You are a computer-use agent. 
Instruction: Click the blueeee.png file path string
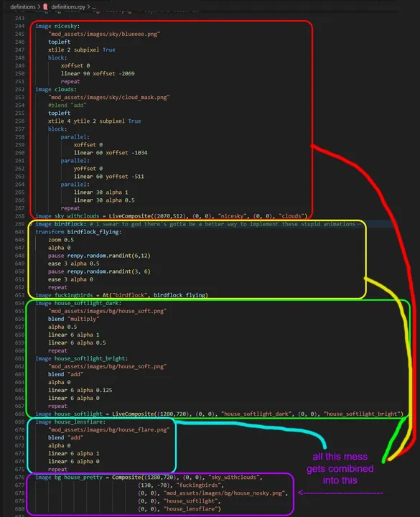coord(104,34)
